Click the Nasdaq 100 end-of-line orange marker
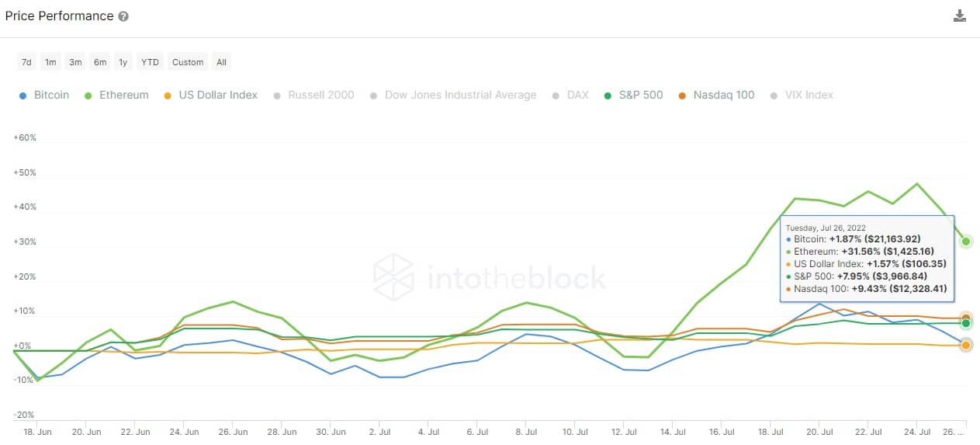The width and height of the screenshot is (980, 445). point(966,317)
